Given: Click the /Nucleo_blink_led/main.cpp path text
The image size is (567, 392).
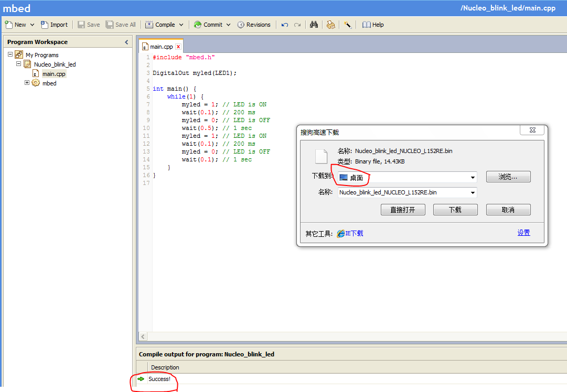Looking at the screenshot, I should (508, 8).
